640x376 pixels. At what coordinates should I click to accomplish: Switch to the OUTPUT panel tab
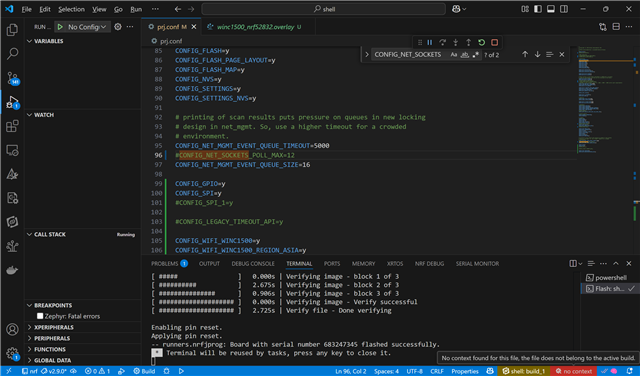[x=209, y=263]
